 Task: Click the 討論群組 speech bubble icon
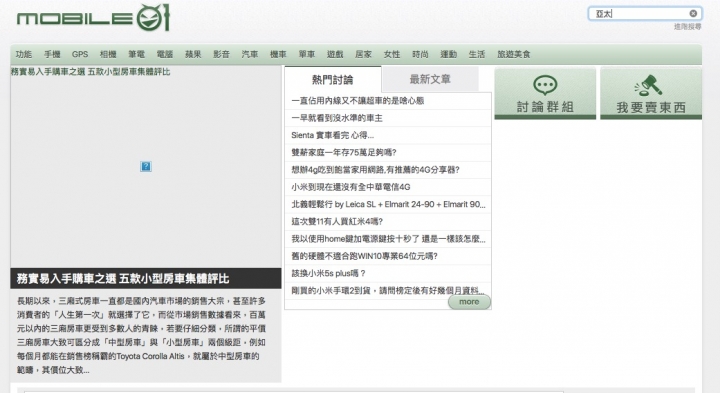(x=545, y=85)
